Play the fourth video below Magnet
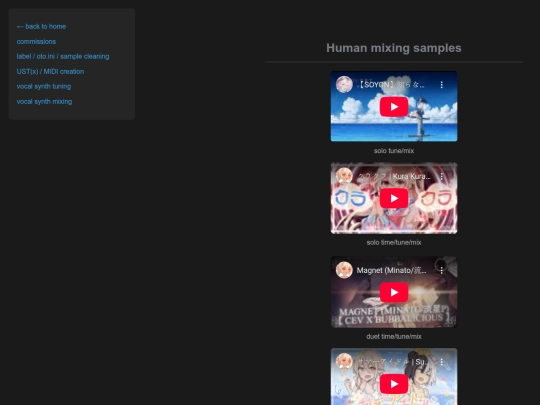540x405 pixels. [x=394, y=384]
